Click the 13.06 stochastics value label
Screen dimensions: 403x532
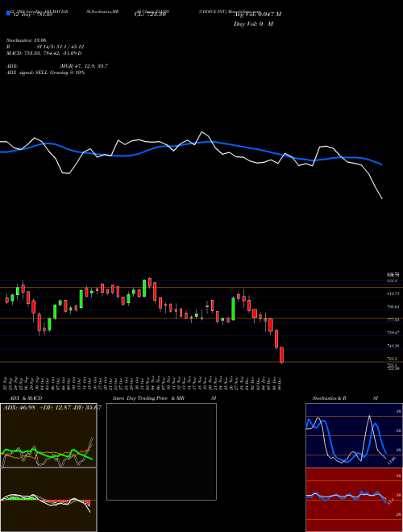[392, 461]
